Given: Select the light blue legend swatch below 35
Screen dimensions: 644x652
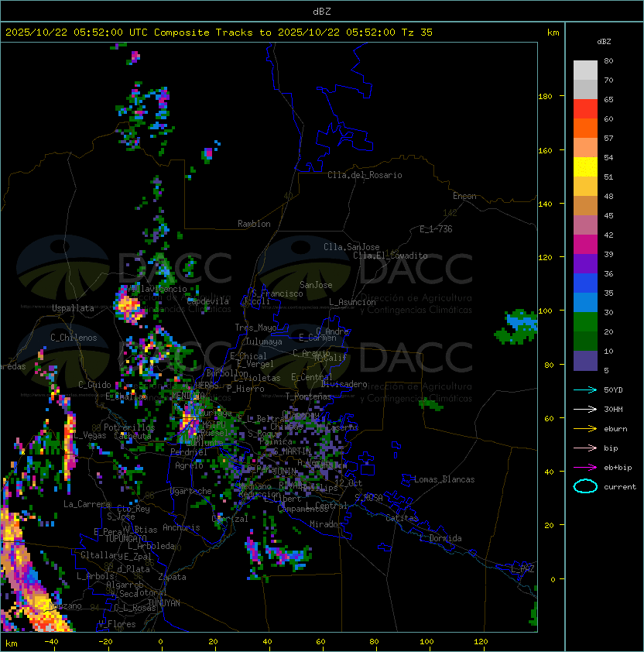Looking at the screenshot, I should [585, 303].
